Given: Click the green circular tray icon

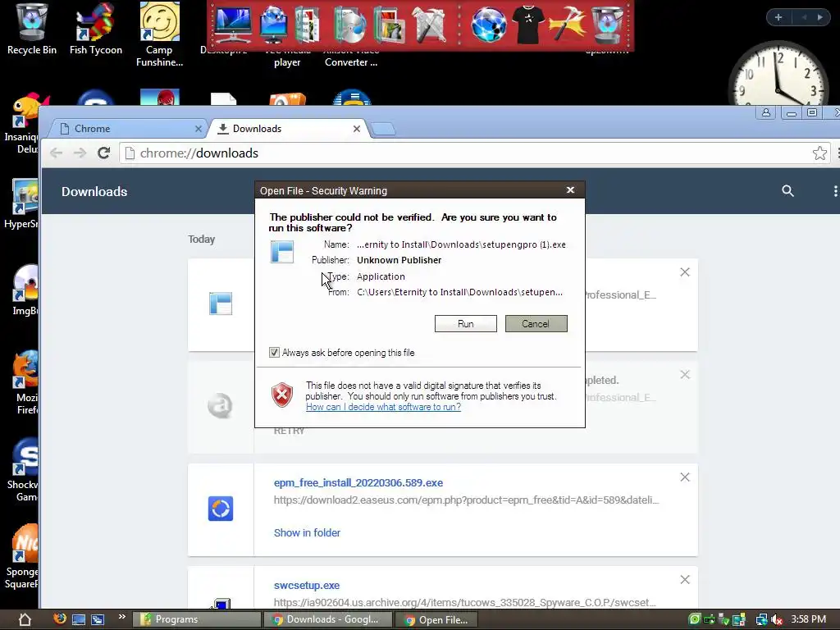Looking at the screenshot, I should pos(694,620).
